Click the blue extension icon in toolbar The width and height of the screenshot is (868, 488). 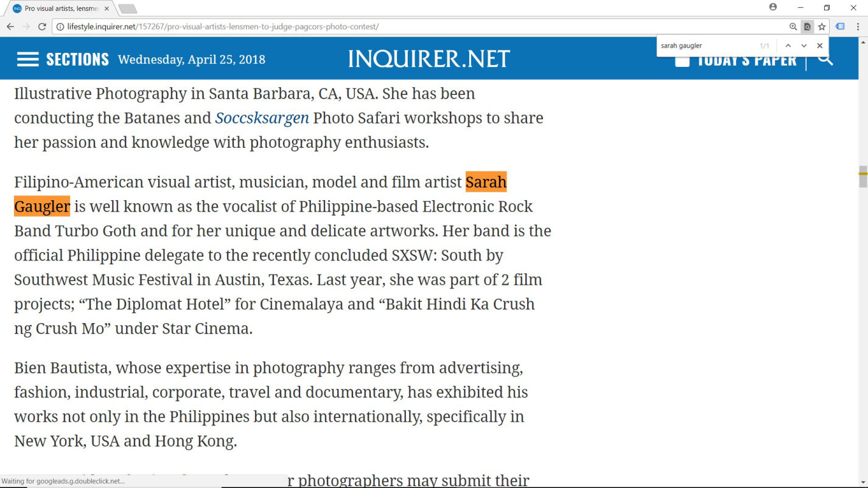coord(840,27)
